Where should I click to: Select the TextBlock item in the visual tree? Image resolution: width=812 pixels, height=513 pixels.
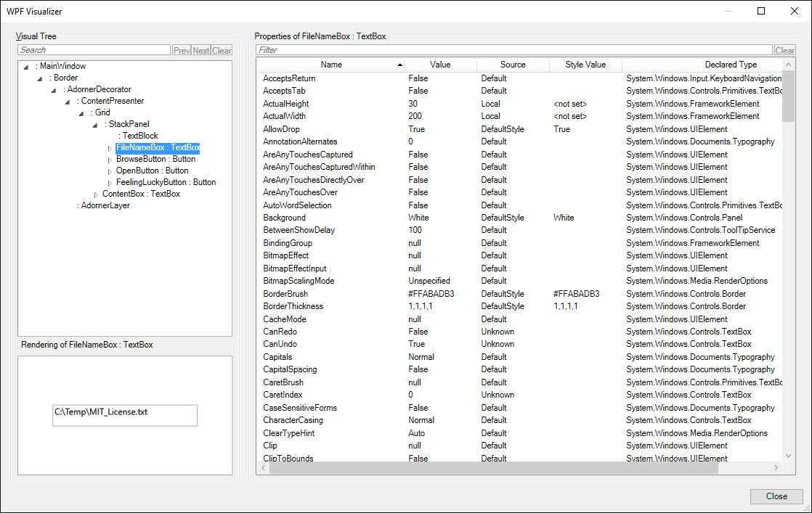coord(138,135)
